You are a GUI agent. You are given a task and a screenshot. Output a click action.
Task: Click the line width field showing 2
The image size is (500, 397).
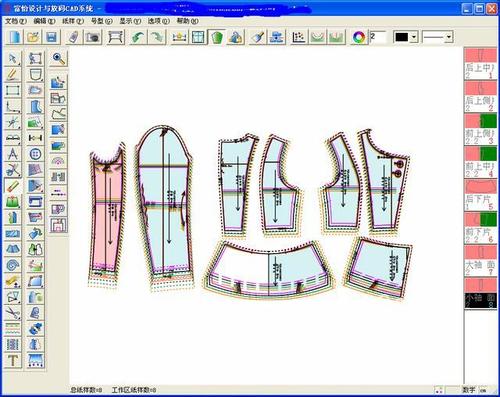point(377,37)
